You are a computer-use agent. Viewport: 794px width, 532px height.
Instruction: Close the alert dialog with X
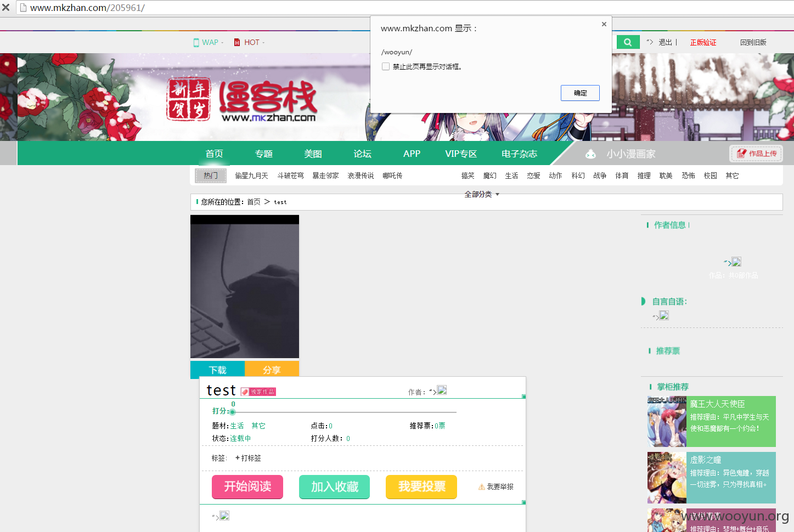point(604,24)
